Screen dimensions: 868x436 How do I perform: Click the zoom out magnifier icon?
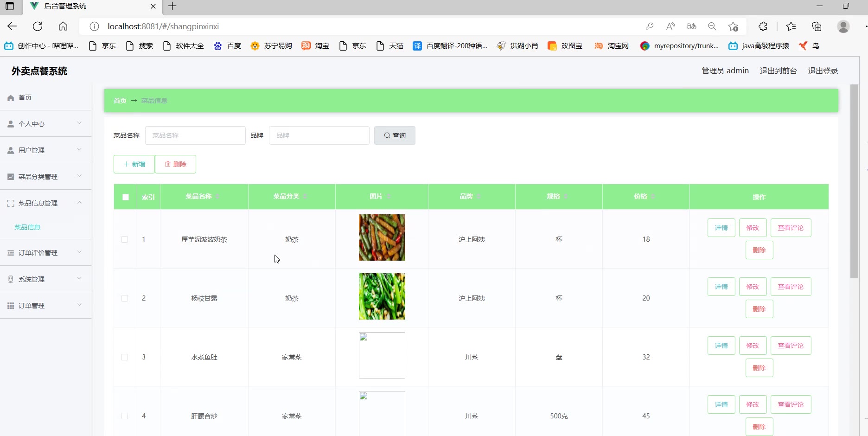point(712,26)
